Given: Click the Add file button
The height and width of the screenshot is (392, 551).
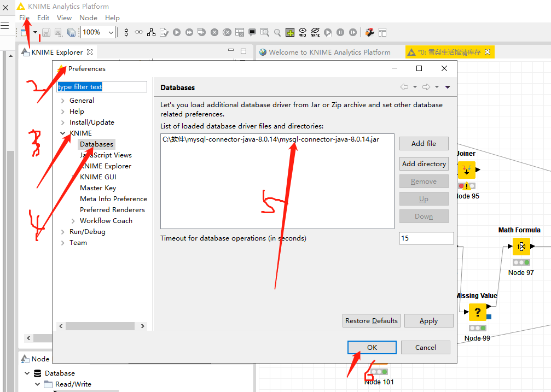Looking at the screenshot, I should pos(424,144).
